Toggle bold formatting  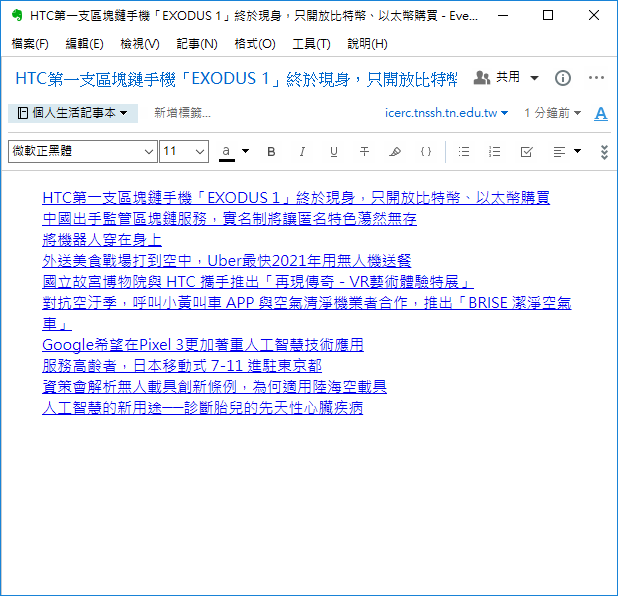coord(271,152)
